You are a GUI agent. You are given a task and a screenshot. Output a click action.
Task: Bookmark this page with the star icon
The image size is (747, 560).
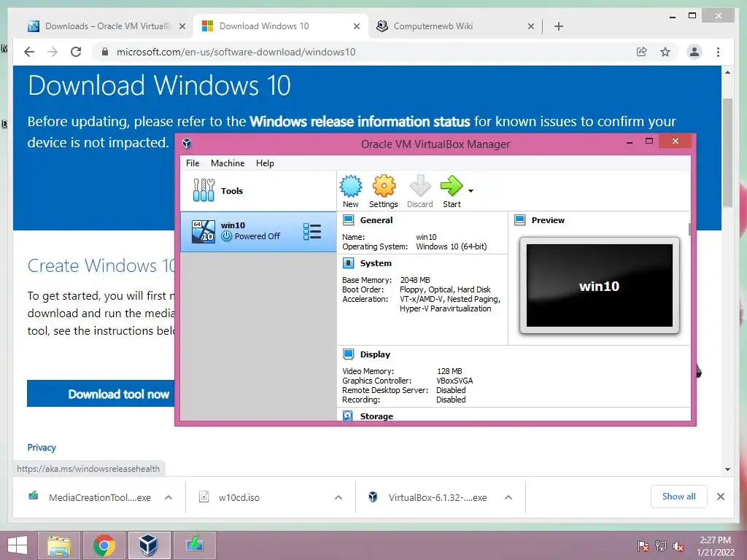[665, 52]
